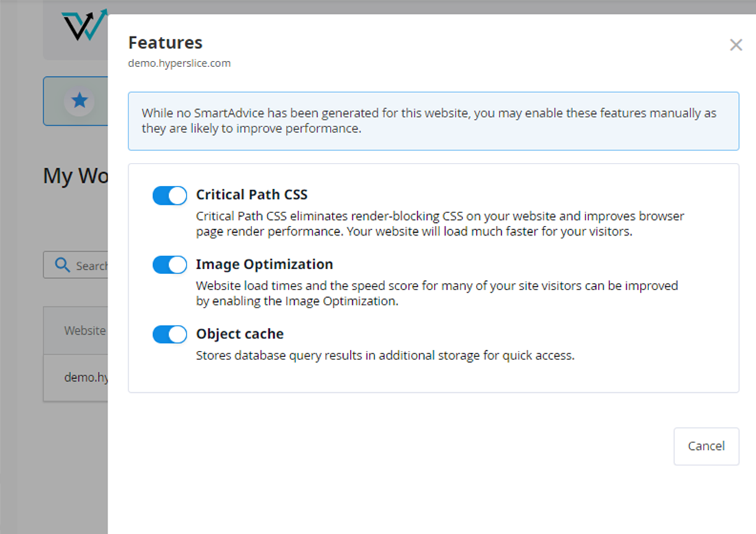Click the Website column header
Screen dimensions: 756x534
point(85,331)
